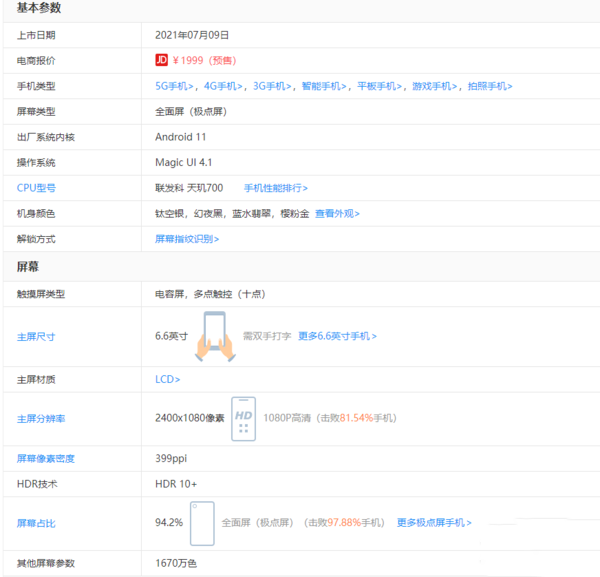This screenshot has width=600, height=577.
Task: Open the 智能手机 category link
Action: [326, 86]
